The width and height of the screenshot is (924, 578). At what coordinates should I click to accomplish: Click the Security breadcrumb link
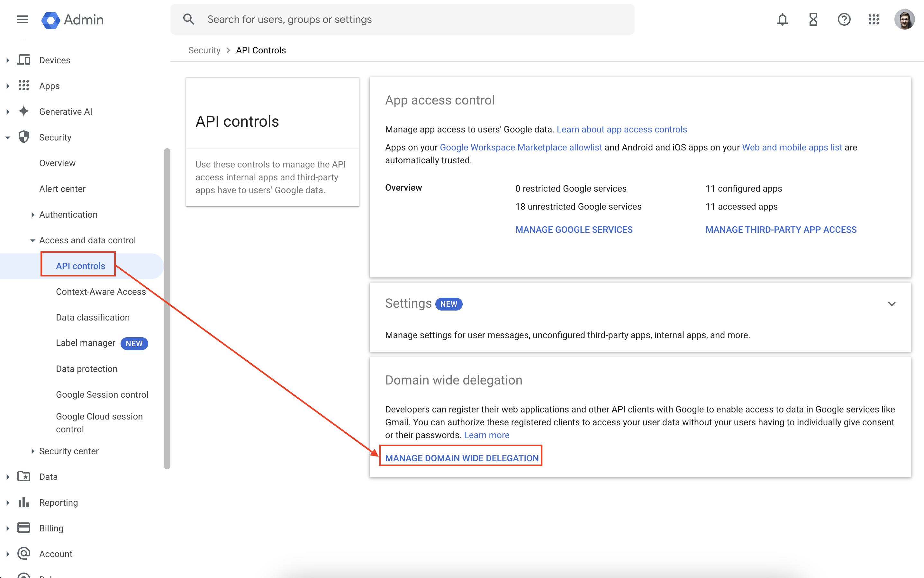click(x=204, y=50)
